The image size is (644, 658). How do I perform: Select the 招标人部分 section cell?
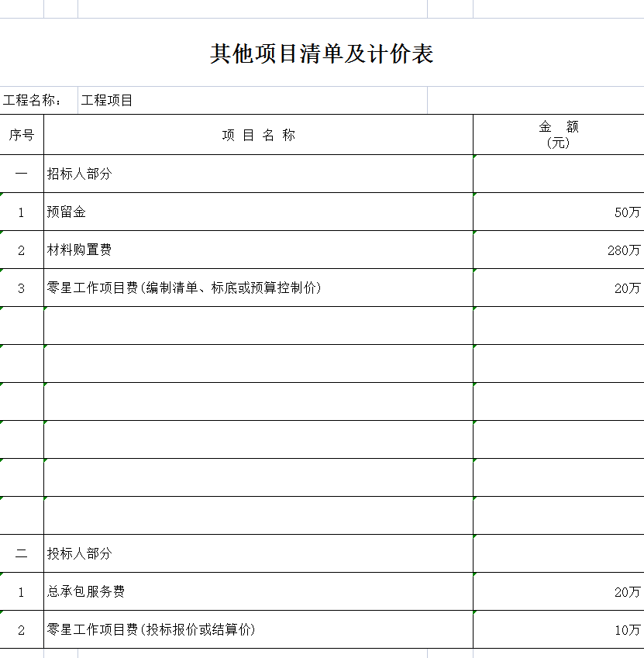pos(258,174)
